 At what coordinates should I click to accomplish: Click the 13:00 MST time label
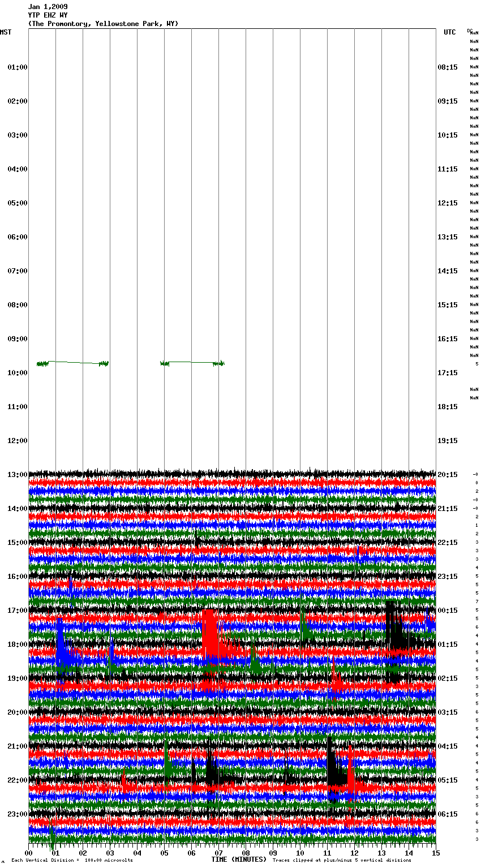17,475
